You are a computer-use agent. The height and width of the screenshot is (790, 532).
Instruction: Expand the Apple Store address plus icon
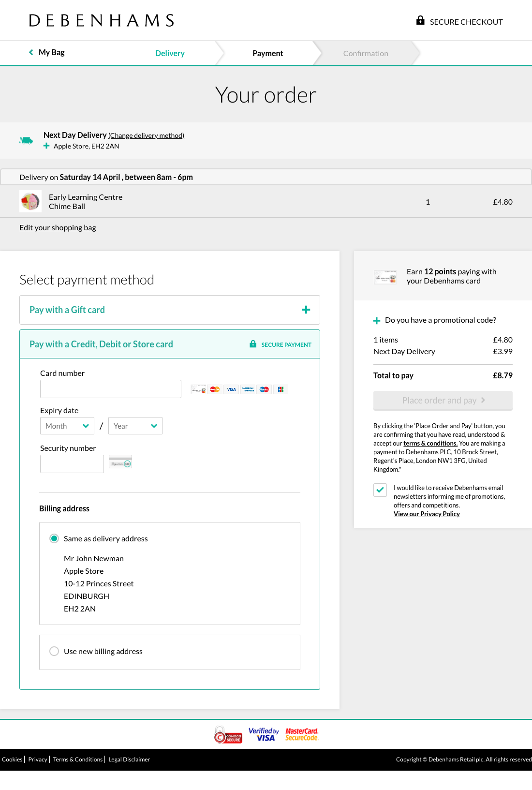(46, 146)
